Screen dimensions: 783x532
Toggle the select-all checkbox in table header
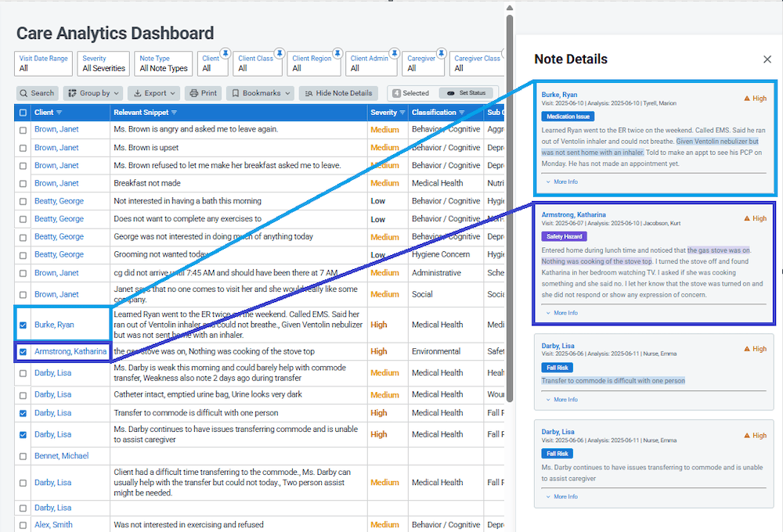[23, 112]
